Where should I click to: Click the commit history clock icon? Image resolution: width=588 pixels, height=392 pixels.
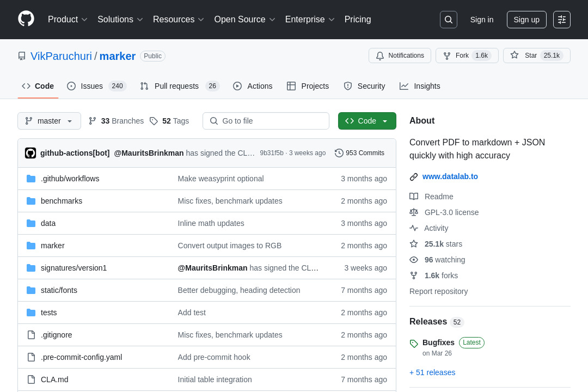click(339, 153)
